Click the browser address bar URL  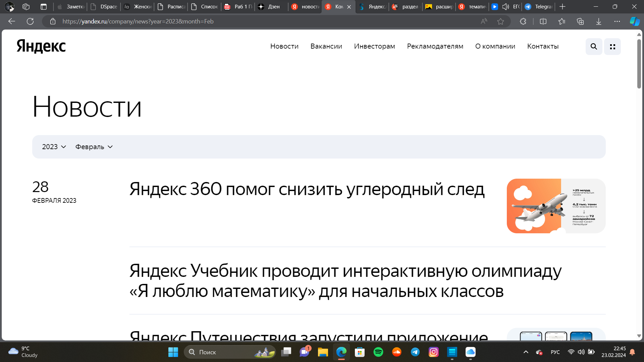point(138,21)
